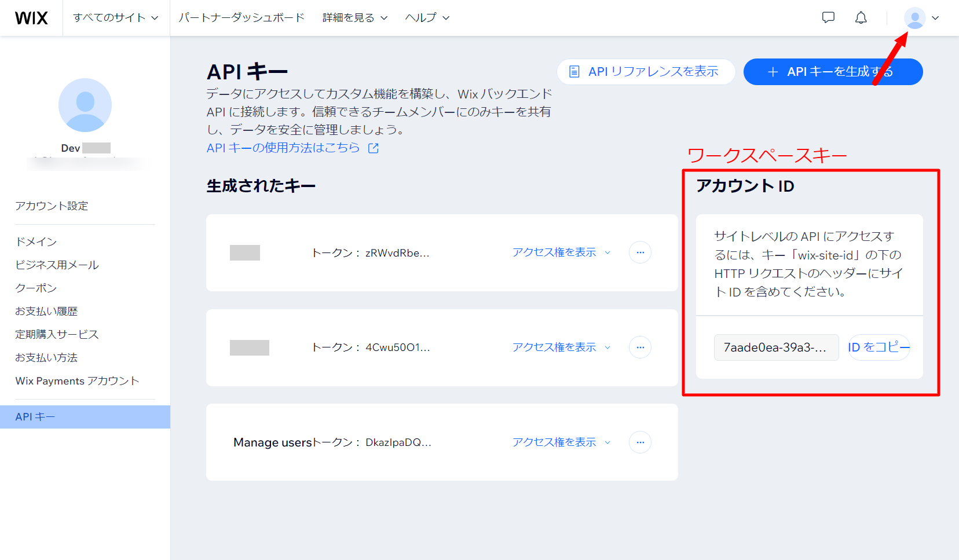Image resolution: width=959 pixels, height=560 pixels.
Task: Expand the 詳細を見る menu
Action: coord(355,18)
